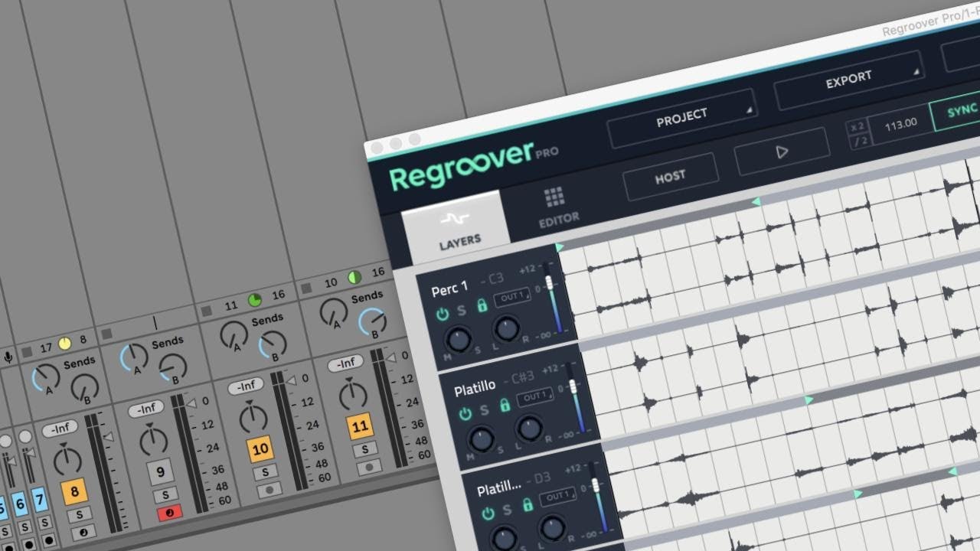Viewport: 980px width, 551px height.
Task: Reset track 10 -Inf peak level
Action: [x=247, y=386]
